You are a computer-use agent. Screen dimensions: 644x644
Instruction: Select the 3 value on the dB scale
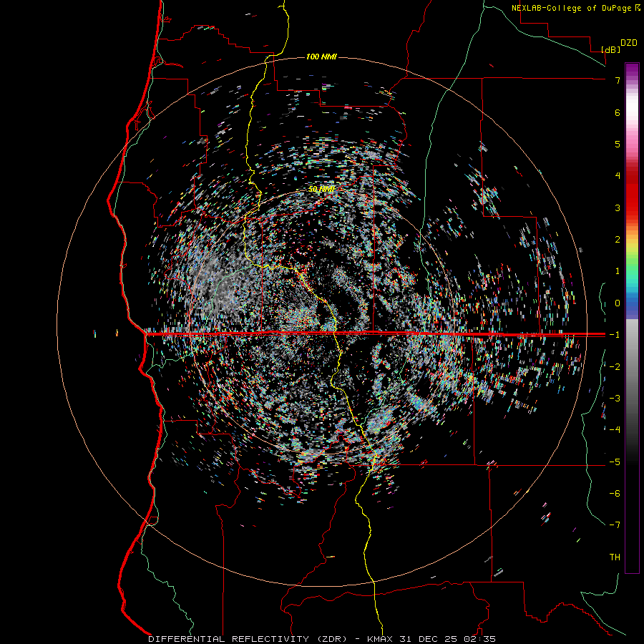618,208
